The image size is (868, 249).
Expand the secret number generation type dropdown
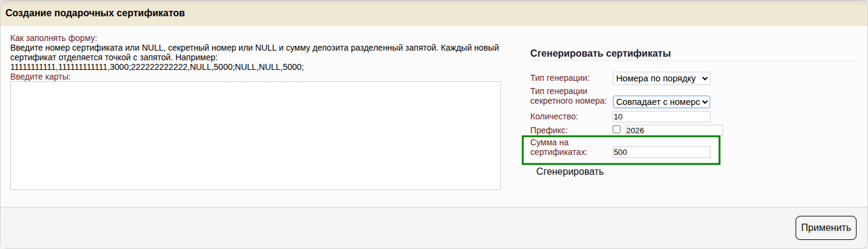(661, 102)
